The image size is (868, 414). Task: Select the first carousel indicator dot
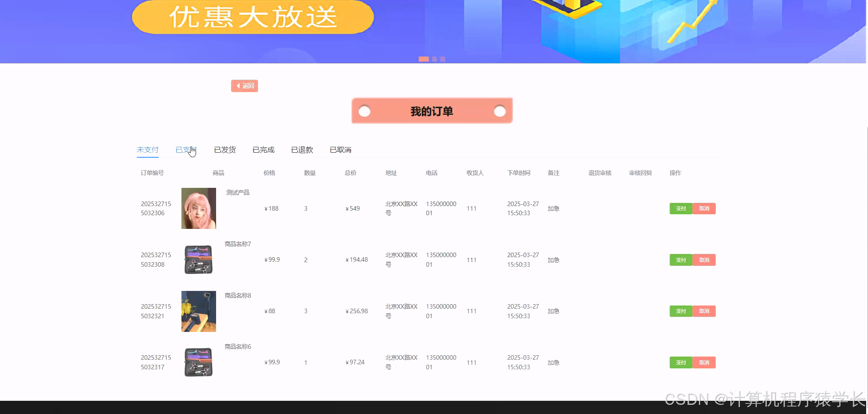point(424,58)
